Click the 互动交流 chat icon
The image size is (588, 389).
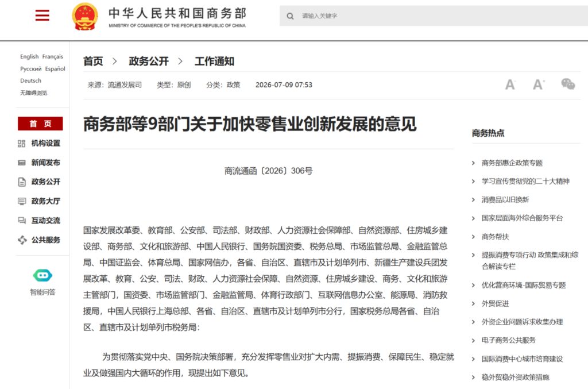22,221
